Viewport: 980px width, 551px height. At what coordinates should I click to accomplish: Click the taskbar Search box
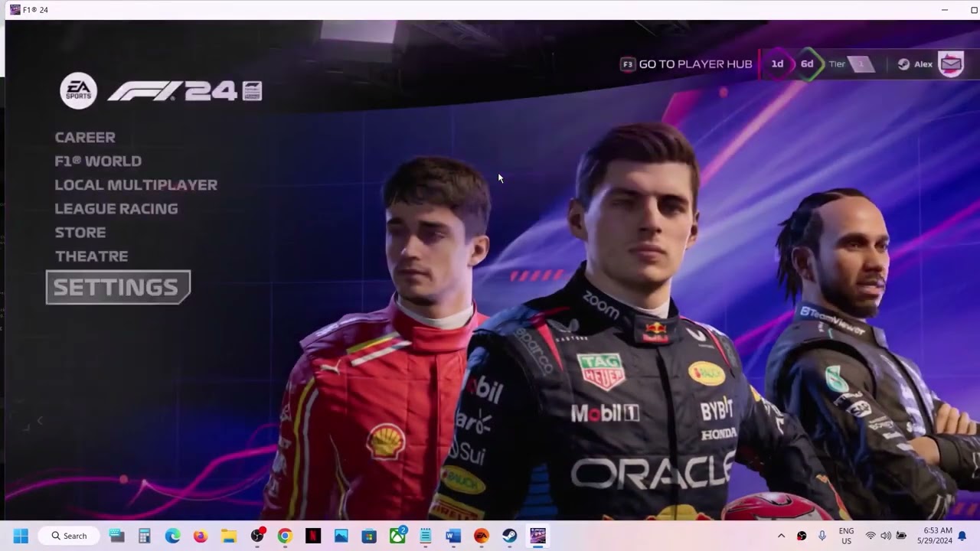[69, 536]
